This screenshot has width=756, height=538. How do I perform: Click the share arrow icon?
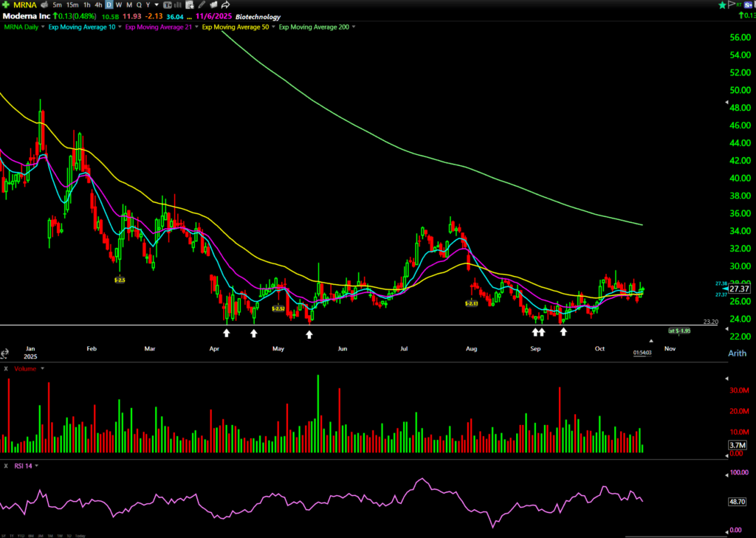[x=225, y=4]
